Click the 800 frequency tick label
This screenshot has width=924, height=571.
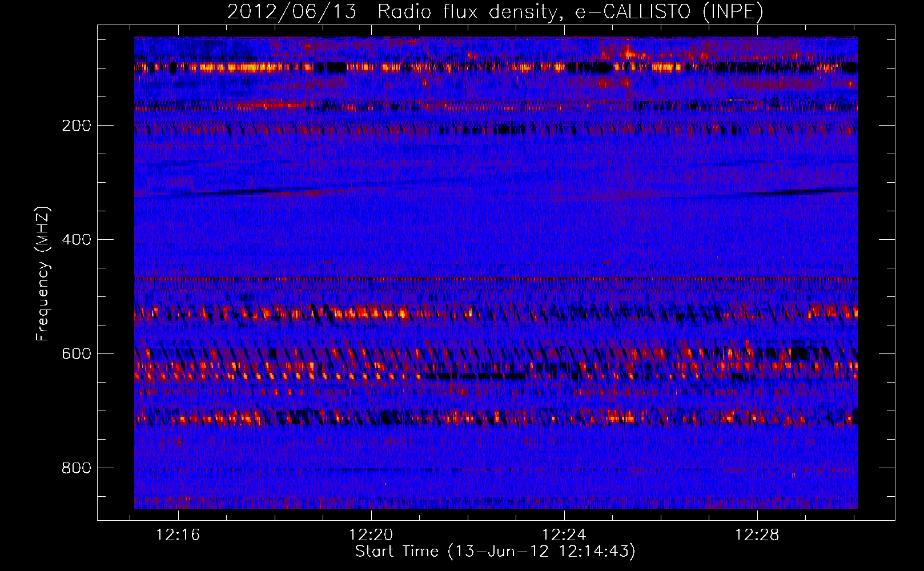(x=77, y=468)
